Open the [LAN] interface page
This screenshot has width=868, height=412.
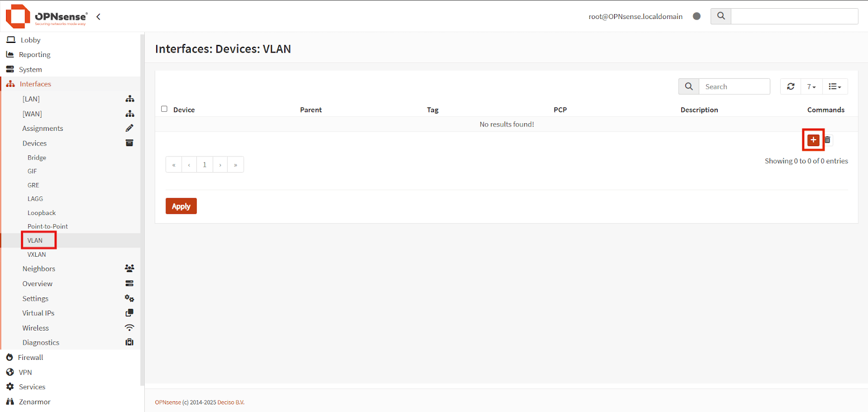pyautogui.click(x=31, y=99)
